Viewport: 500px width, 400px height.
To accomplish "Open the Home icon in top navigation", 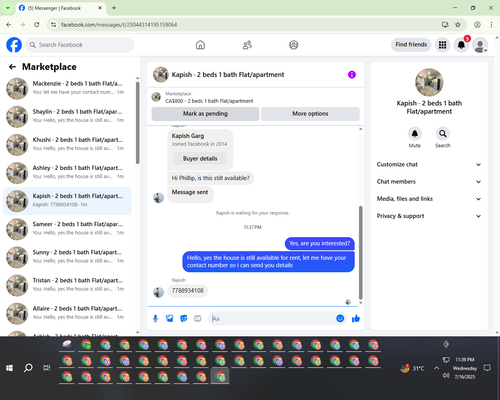I will [200, 45].
